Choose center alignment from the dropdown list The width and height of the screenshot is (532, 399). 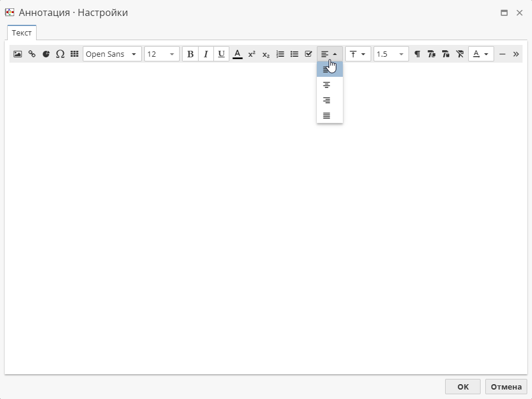326,85
